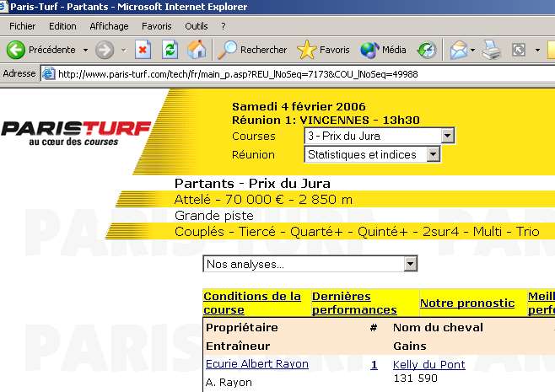Refresh the page with green arrows icon
The height and width of the screenshot is (392, 555).
170,50
